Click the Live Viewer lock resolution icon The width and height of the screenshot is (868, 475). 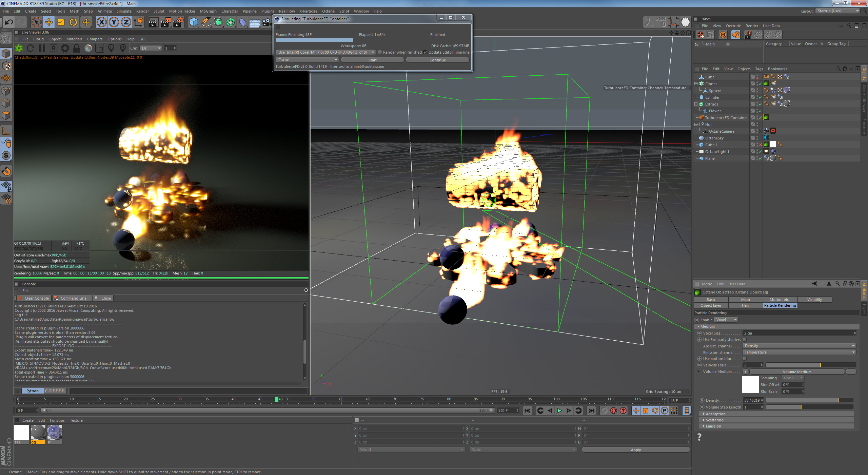pos(77,48)
